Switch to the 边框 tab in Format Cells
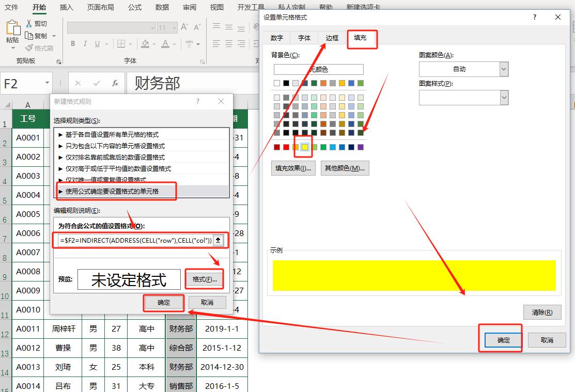 [x=332, y=38]
